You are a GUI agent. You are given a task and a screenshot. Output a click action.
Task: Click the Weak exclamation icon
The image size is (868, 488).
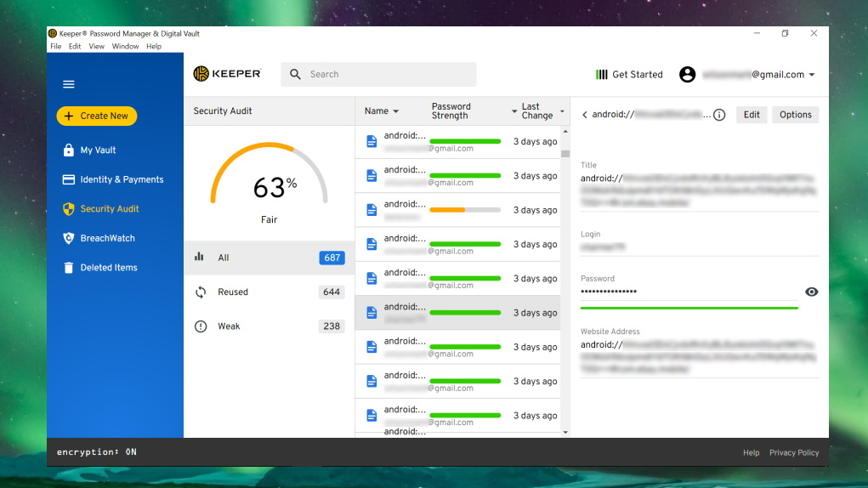point(201,326)
